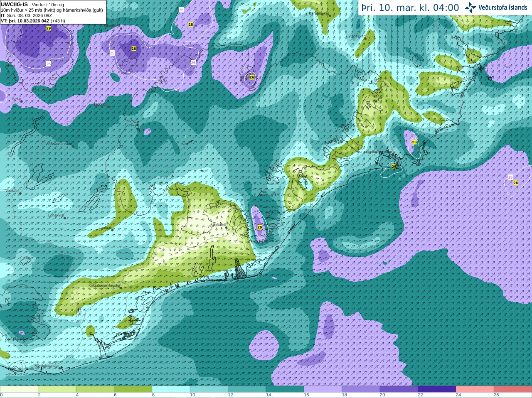Select the Veiðivatnahraun place name
Viewport: 532px width, 398px height.
(x=59, y=144)
